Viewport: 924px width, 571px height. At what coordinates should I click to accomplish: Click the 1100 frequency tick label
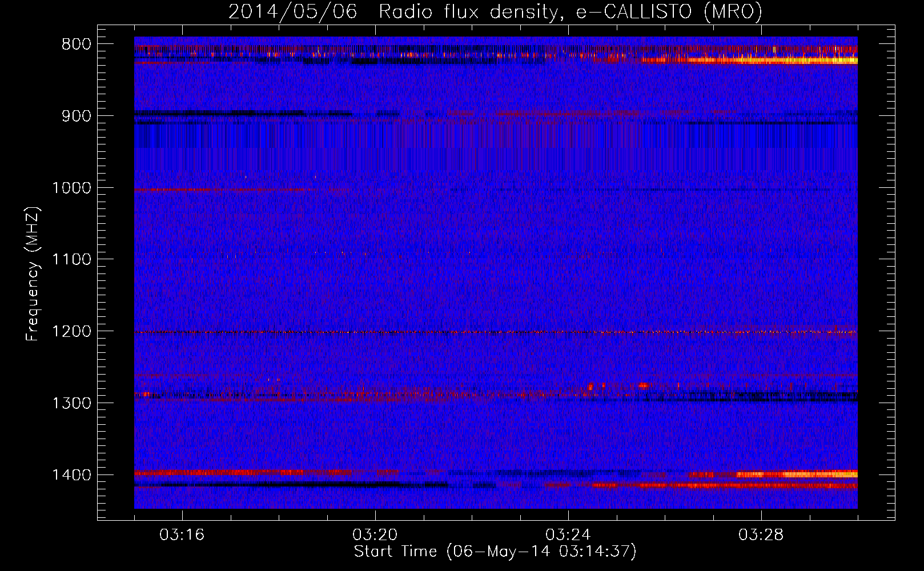(x=73, y=260)
